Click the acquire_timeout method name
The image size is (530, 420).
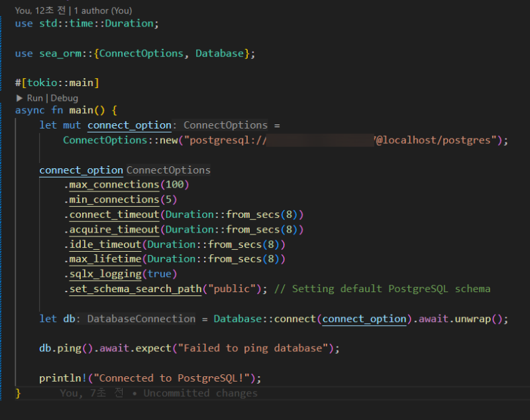pos(114,229)
